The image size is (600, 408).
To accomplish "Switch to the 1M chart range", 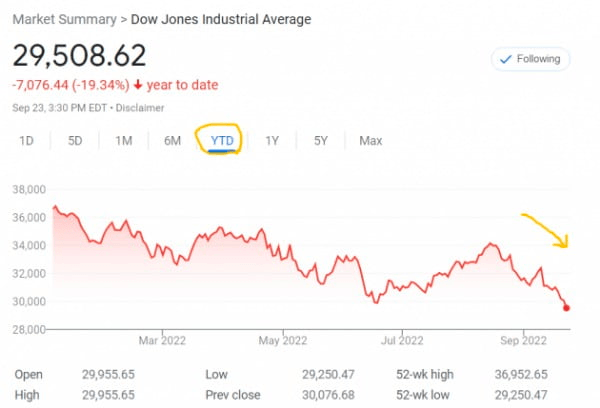I will [x=124, y=141].
